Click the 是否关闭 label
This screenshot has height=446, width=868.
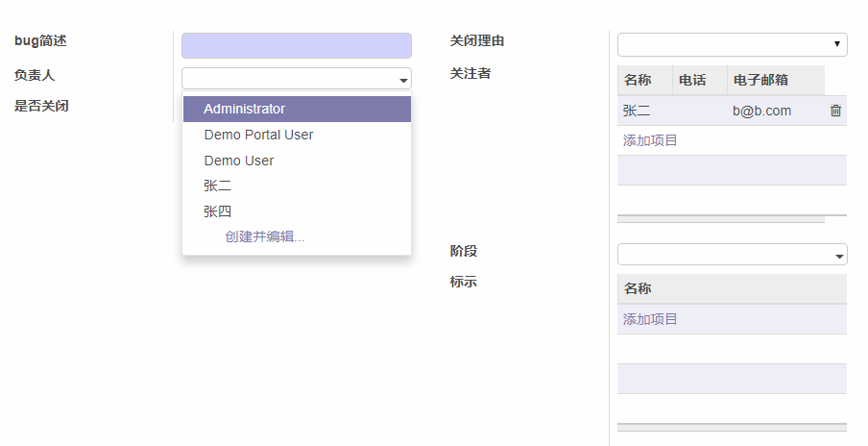41,106
